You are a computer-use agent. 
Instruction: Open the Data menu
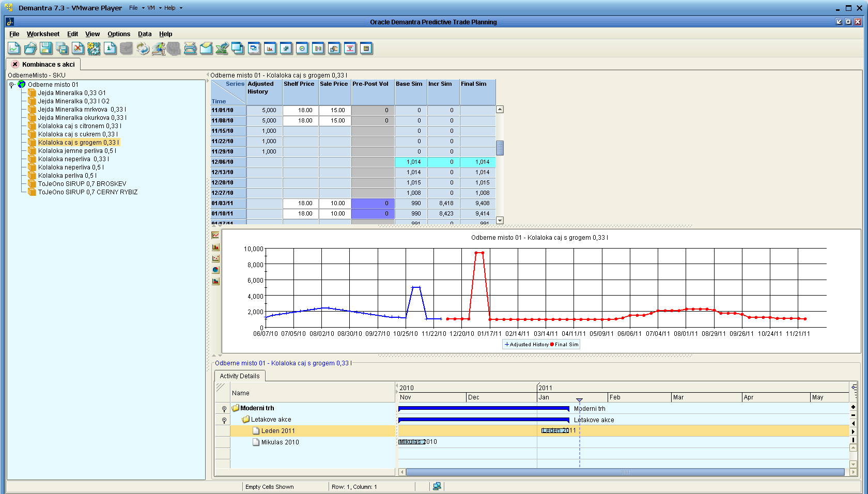145,34
